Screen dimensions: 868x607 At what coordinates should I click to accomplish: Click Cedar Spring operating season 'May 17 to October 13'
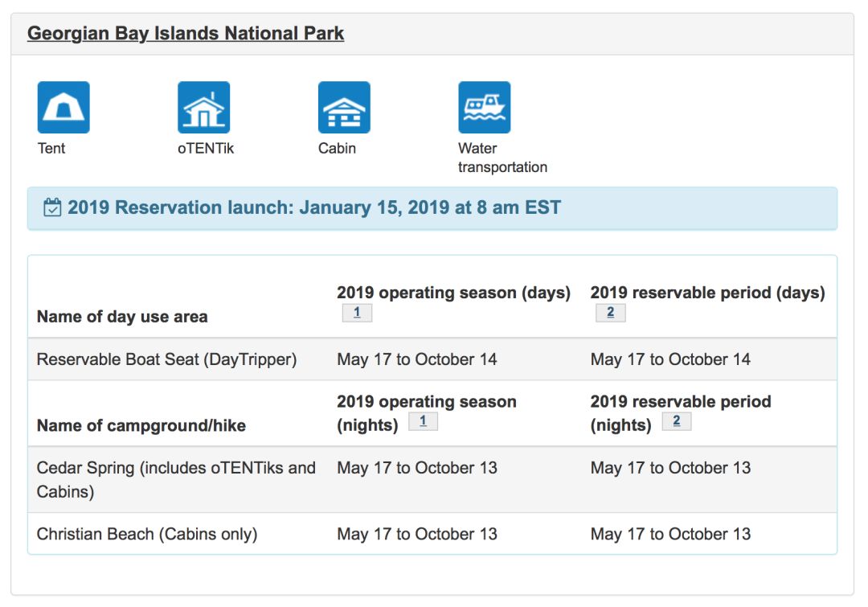coord(417,468)
